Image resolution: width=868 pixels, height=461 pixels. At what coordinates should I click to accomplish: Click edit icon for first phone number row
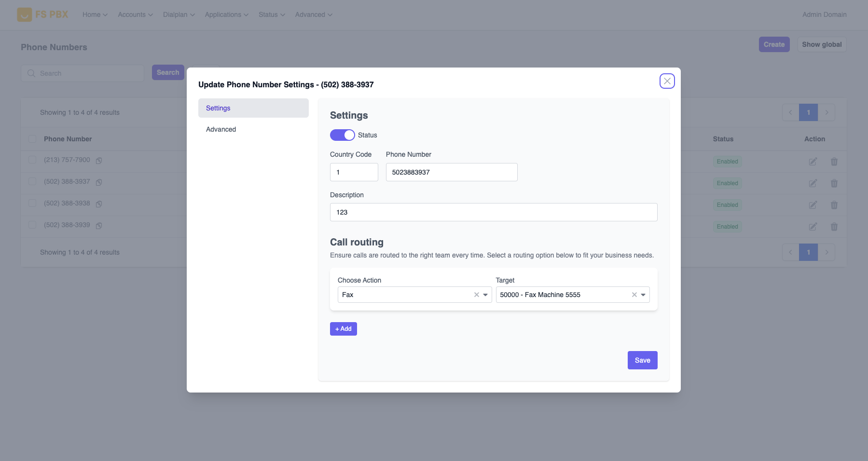(813, 162)
